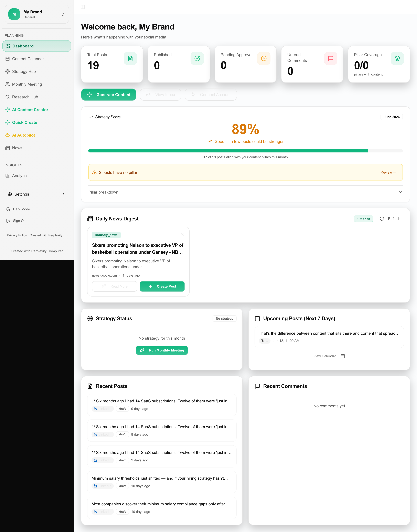Click the Pillar Coverage layers icon

tap(397, 59)
